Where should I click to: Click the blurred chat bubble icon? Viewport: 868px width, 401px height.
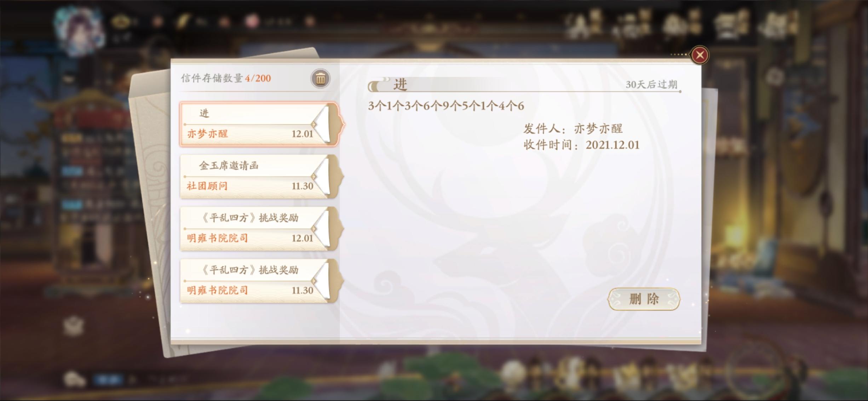click(74, 379)
